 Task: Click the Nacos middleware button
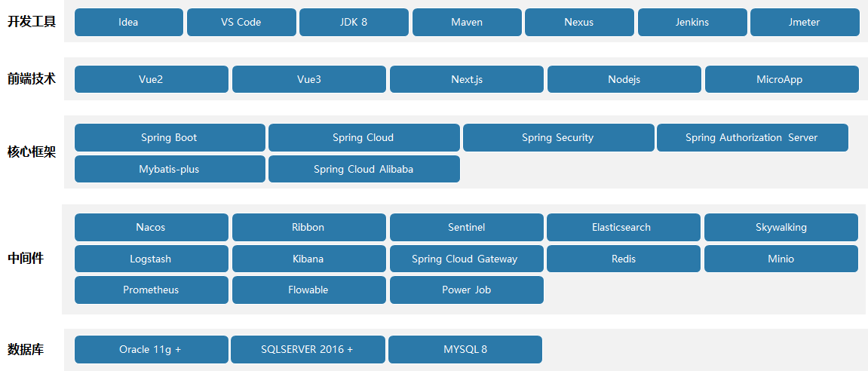click(x=151, y=228)
